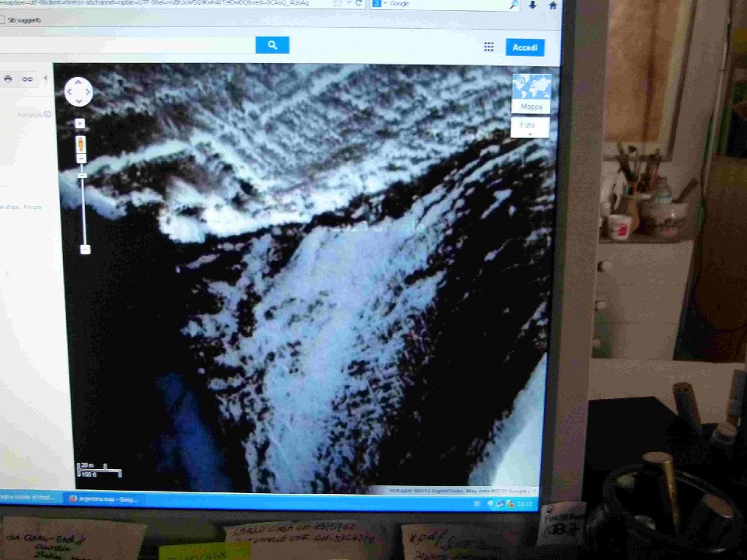Zoom in with the plus button
The height and width of the screenshot is (560, 747).
click(x=82, y=159)
